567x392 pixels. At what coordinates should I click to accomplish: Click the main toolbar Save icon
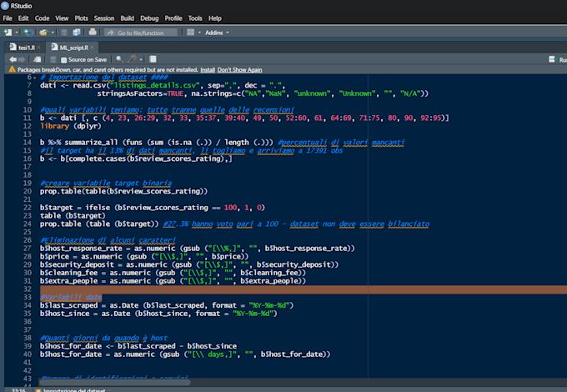point(64,33)
